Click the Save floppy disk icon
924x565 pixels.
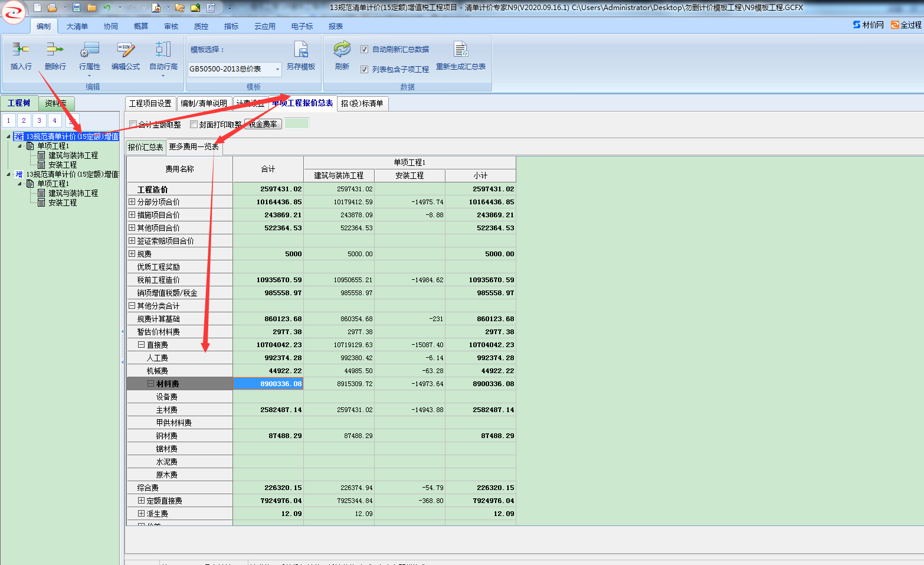click(x=77, y=8)
